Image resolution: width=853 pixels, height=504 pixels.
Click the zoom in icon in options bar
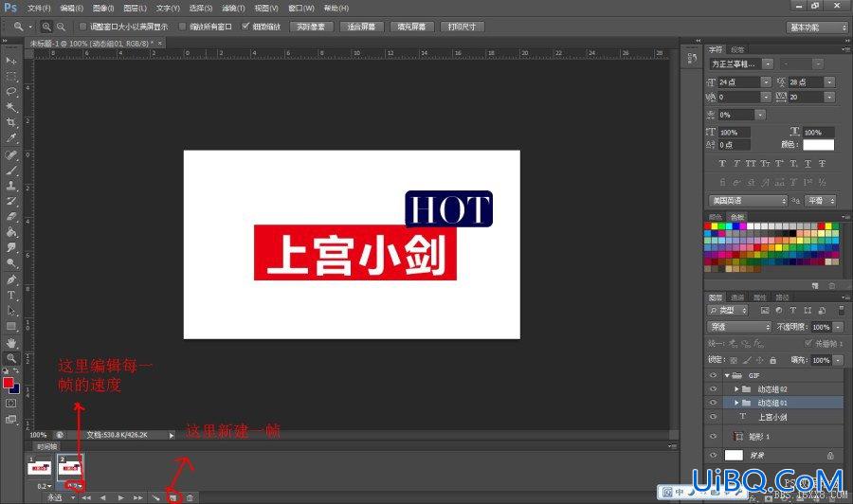pos(46,27)
